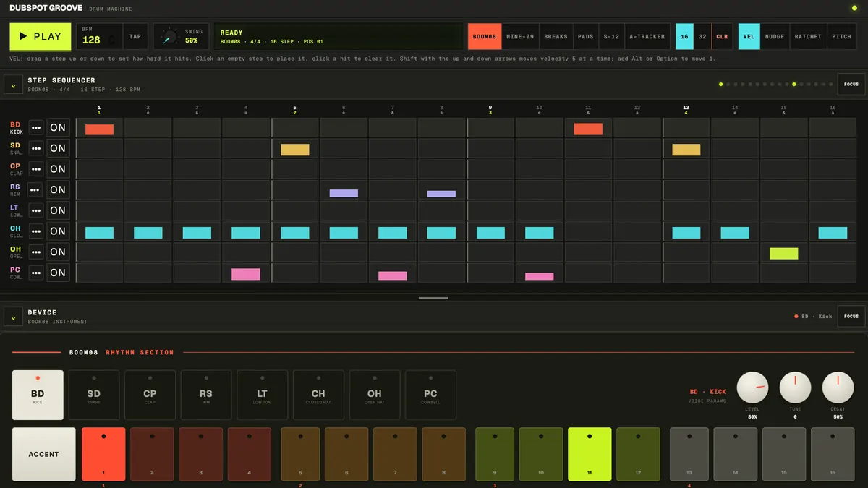Switch to the S-12 kit tab

(x=611, y=36)
